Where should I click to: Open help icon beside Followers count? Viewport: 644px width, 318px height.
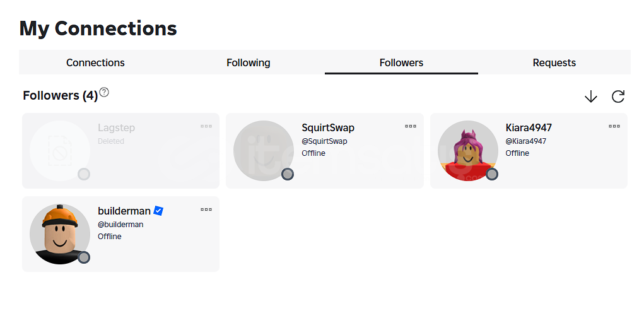(104, 92)
